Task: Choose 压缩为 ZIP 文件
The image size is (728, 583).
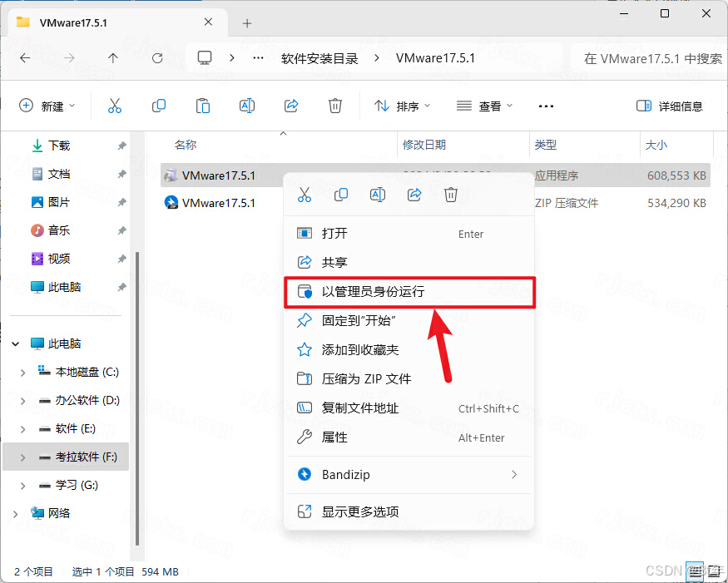Action: tap(409, 378)
